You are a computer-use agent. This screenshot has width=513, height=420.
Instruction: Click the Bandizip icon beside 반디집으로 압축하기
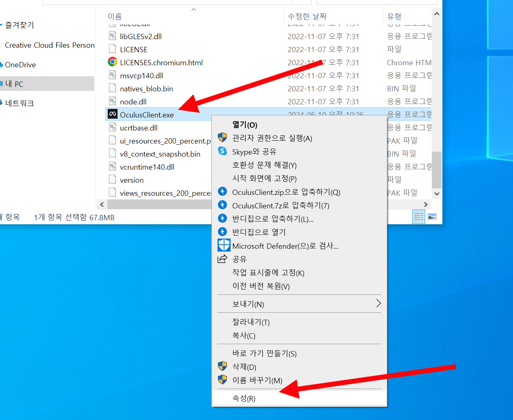pos(222,218)
